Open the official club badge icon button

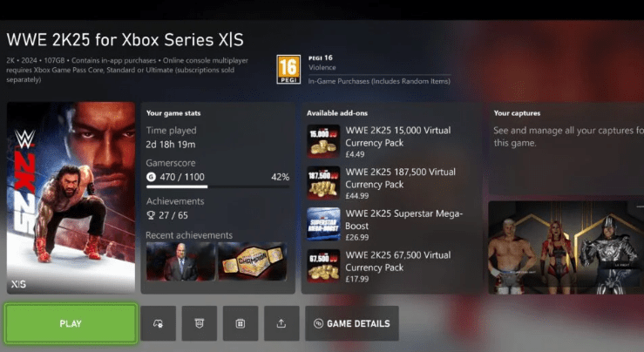click(200, 323)
